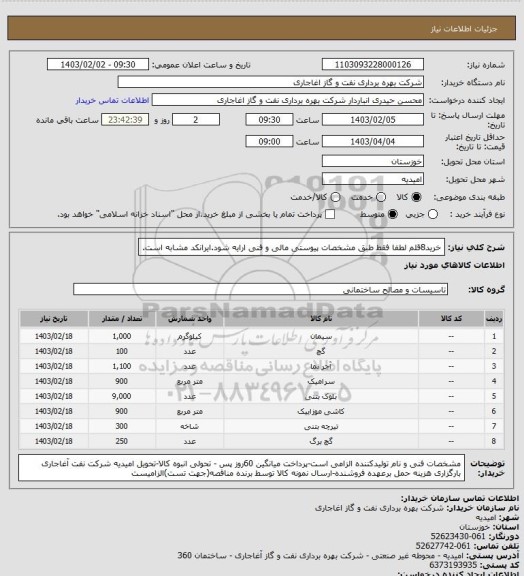Click the goods group field تاسیسات و مصالح ساختمانی
This screenshot has height=576, width=524.
[x=260, y=289]
